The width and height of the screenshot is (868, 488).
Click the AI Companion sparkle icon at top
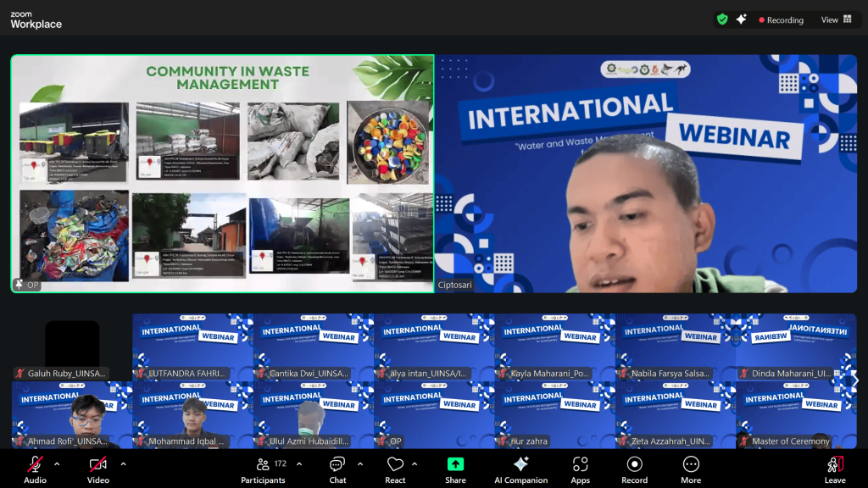[x=741, y=19]
